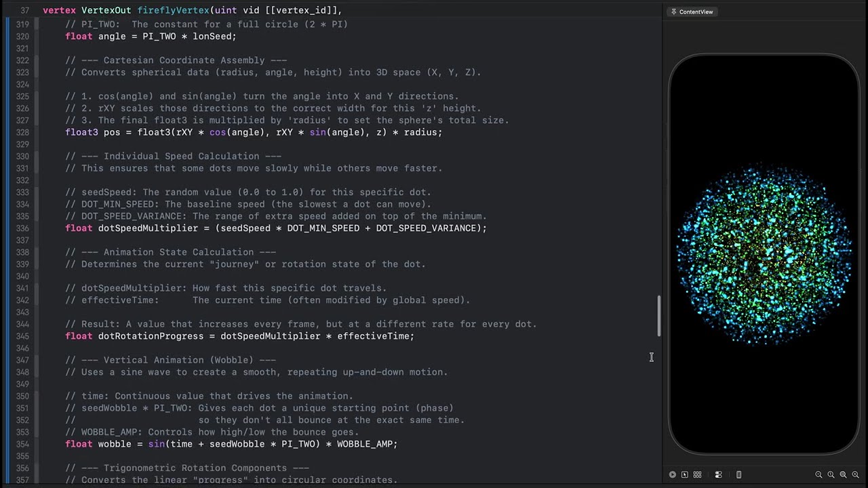This screenshot has width=868, height=488.
Task: Click 'wobble' variable on line 354
Action: click(x=115, y=444)
